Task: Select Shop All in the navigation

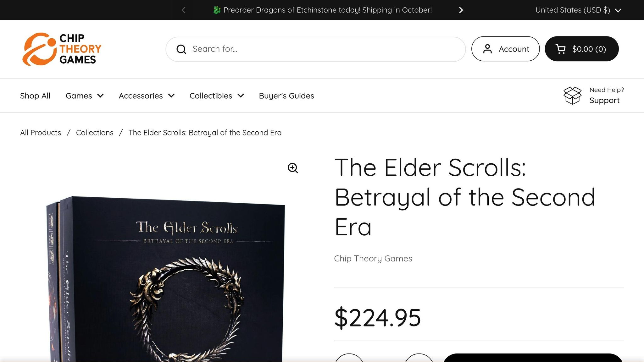Action: (x=35, y=96)
